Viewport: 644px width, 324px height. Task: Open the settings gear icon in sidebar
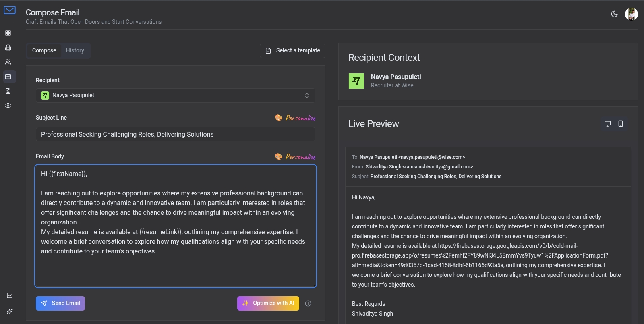pyautogui.click(x=8, y=106)
